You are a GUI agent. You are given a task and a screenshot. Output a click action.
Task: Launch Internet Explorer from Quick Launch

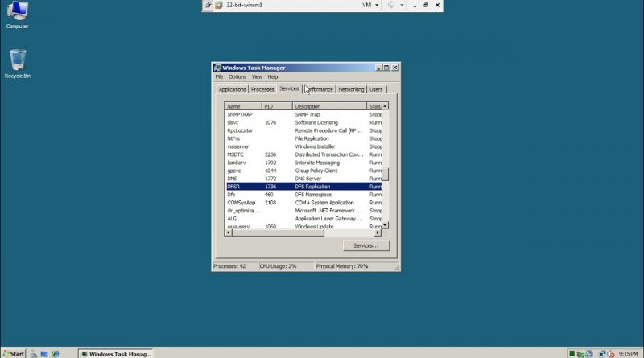pos(56,353)
